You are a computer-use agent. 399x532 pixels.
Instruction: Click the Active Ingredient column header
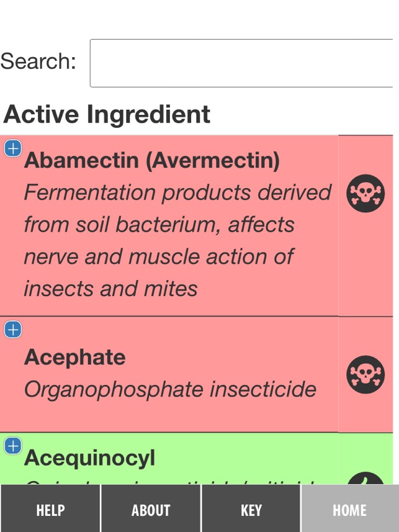[107, 114]
